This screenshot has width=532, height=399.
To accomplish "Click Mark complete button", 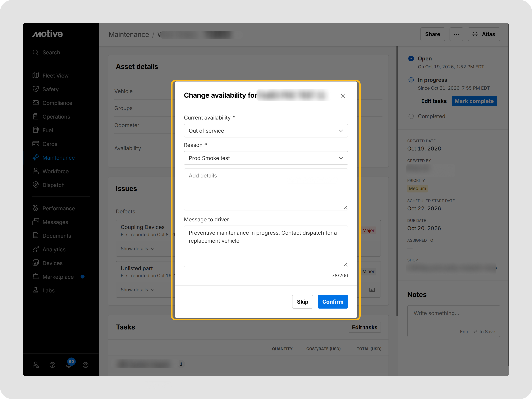I will (x=474, y=101).
